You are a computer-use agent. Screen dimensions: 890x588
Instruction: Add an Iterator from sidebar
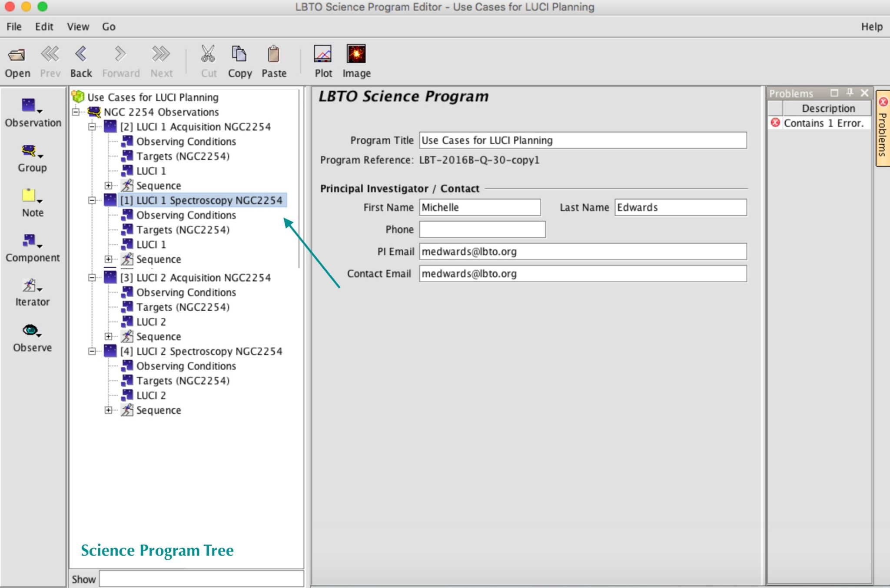(x=32, y=292)
